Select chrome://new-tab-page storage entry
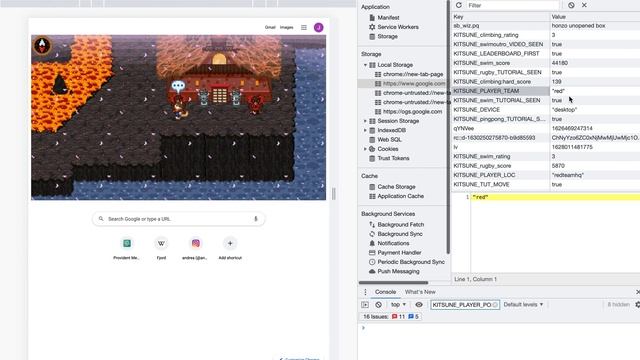This screenshot has width=640, height=360. click(x=413, y=74)
